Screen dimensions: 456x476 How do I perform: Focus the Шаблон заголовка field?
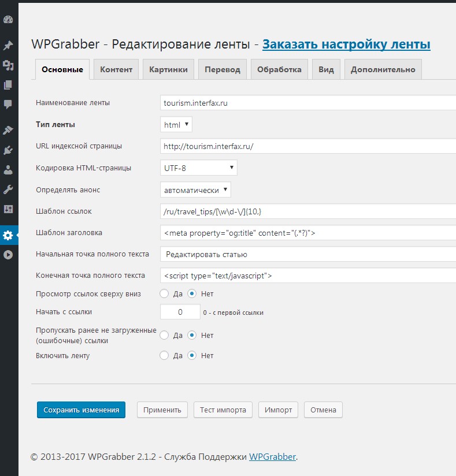308,233
